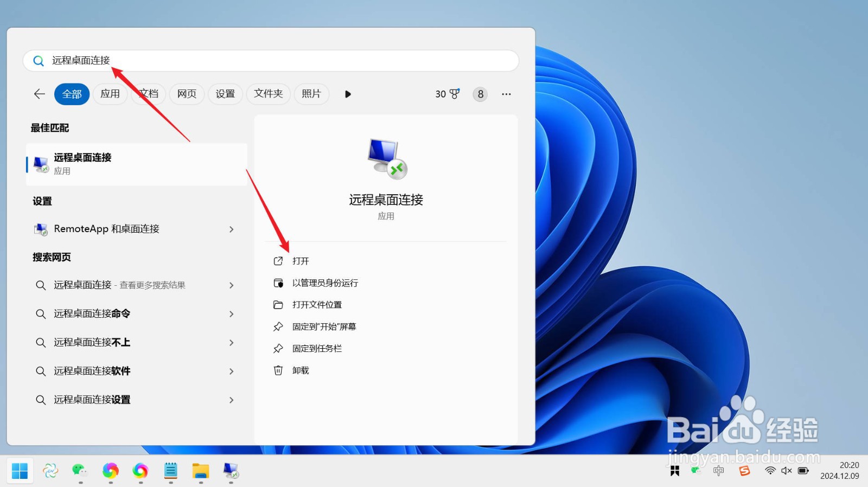Open Notepad from the taskbar
Viewport: 868px width, 487px height.
[x=171, y=471]
